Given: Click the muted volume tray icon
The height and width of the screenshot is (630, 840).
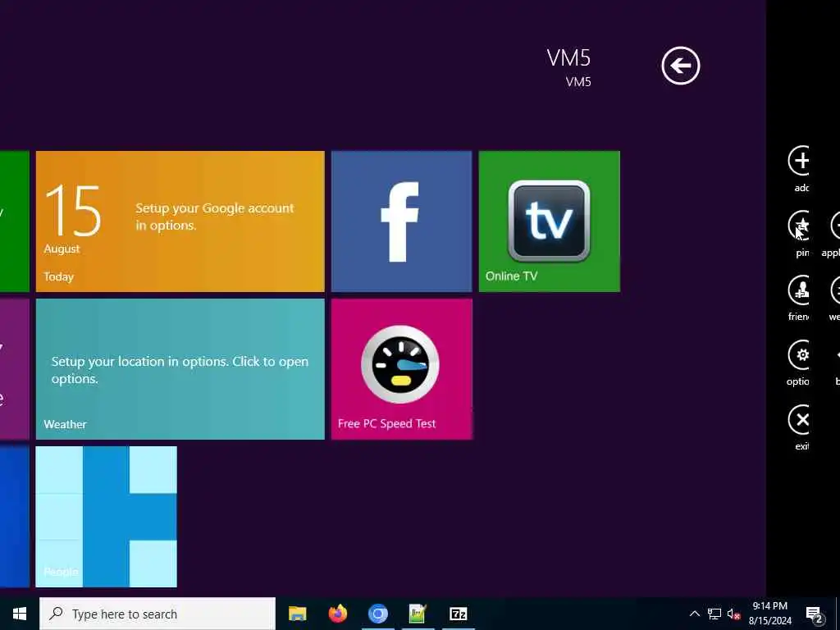Looking at the screenshot, I should [733, 614].
